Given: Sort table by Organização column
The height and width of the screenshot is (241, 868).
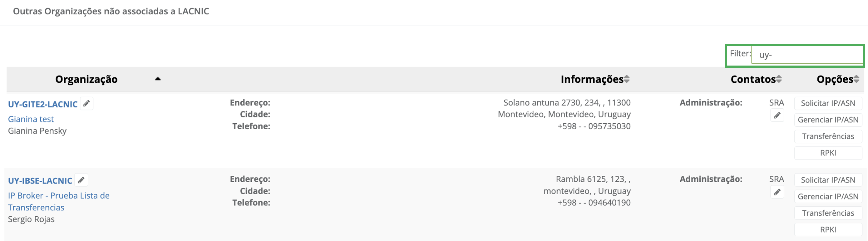Looking at the screenshot, I should [x=86, y=79].
